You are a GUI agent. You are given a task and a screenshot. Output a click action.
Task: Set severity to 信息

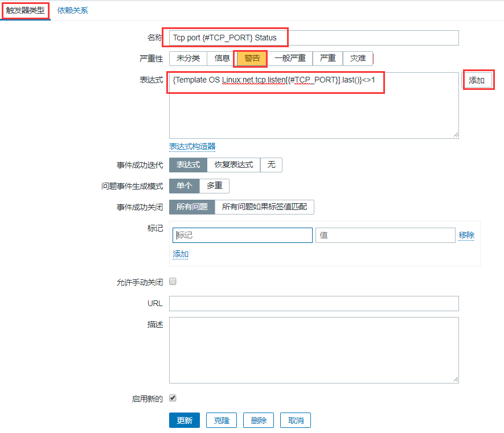222,58
